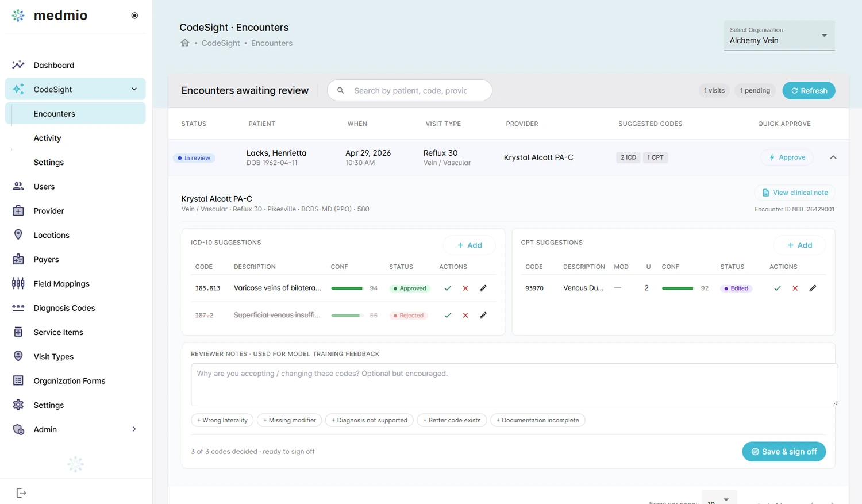Click the gear icon beside the bottom Settings
This screenshot has width=862, height=504.
point(18,405)
